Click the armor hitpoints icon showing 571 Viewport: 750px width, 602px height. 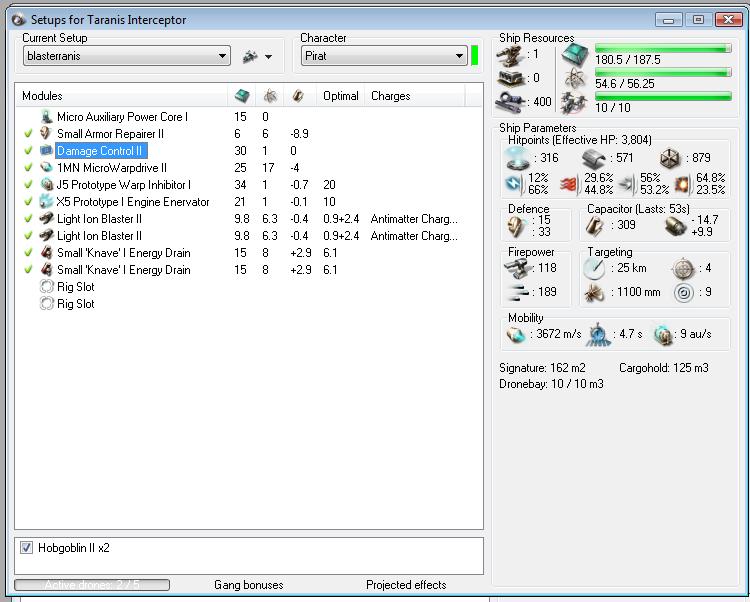point(594,158)
